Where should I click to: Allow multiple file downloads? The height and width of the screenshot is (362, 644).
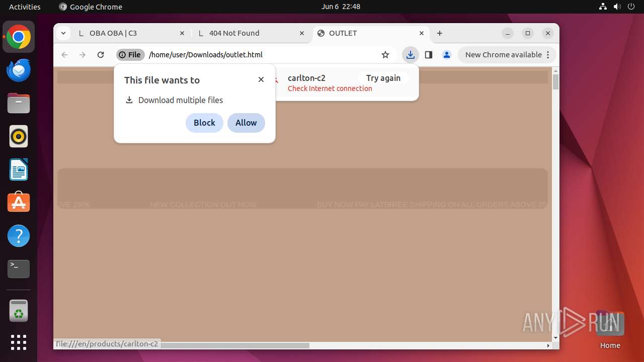coord(246,123)
